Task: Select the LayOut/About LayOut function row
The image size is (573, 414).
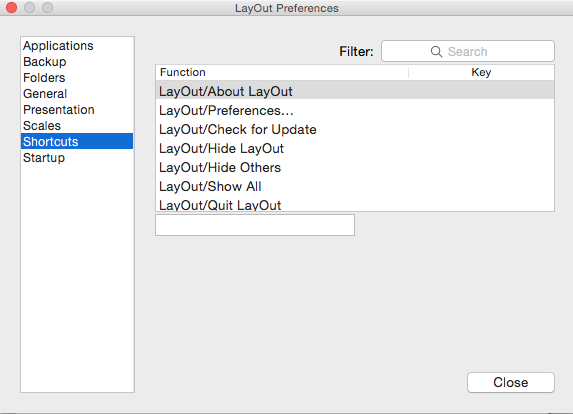Action: click(355, 91)
